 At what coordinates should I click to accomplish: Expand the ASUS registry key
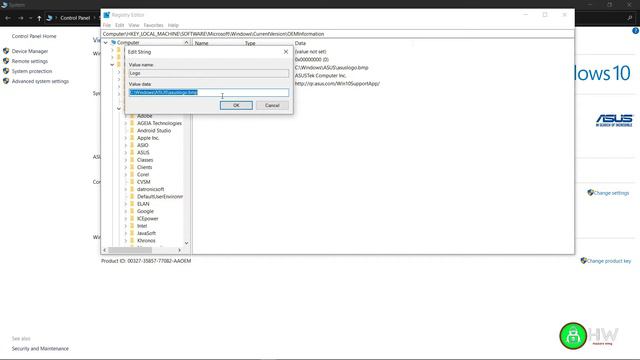(x=126, y=153)
